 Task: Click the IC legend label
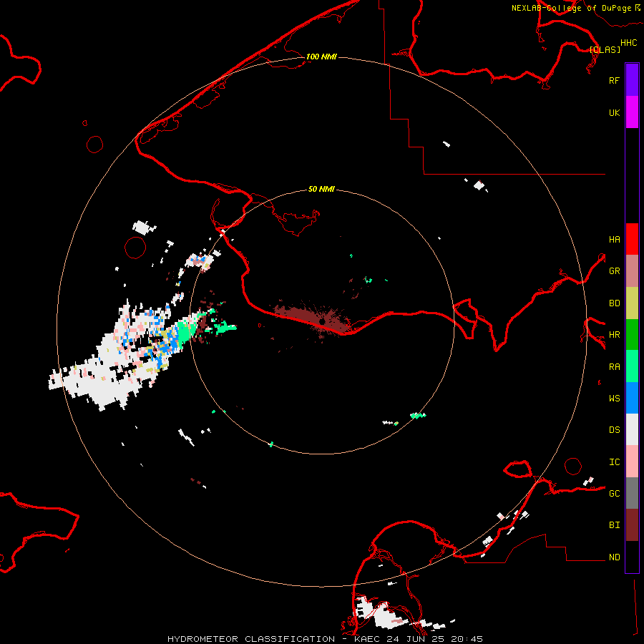coord(614,462)
